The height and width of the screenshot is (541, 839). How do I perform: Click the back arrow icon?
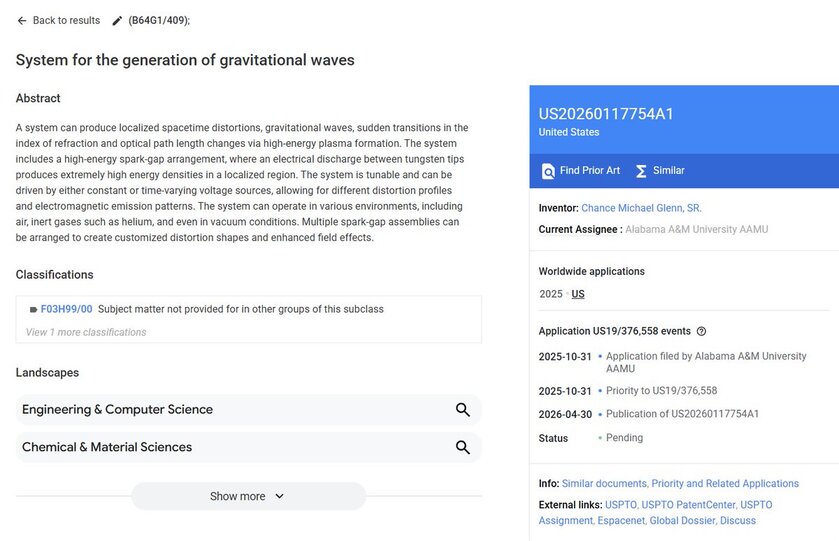pos(21,20)
